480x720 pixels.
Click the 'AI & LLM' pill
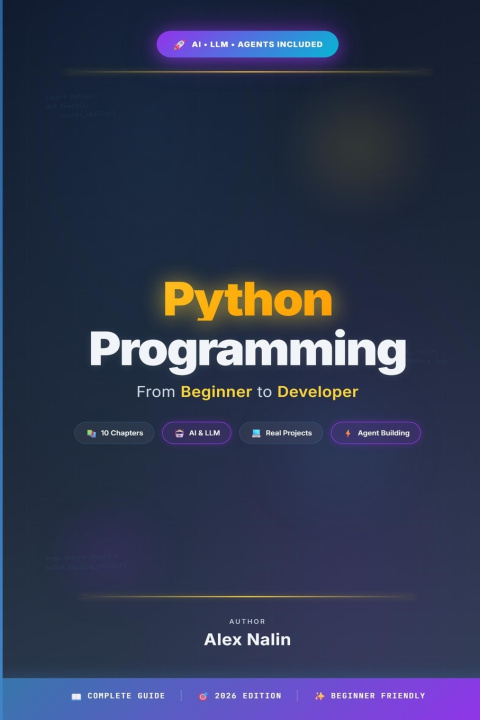tap(197, 433)
